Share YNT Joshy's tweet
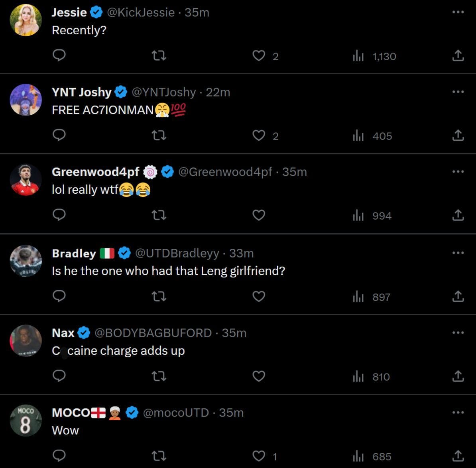Viewport: 476px width, 468px height. tap(458, 136)
